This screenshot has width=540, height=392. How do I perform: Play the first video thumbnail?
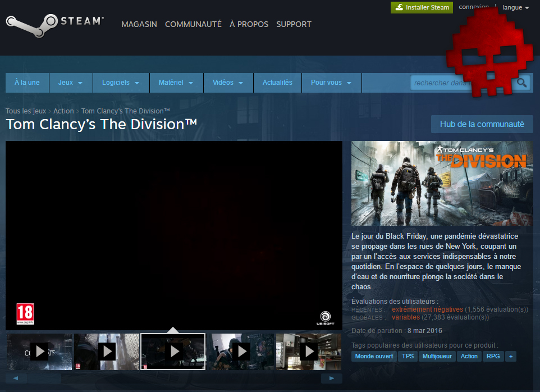point(39,352)
